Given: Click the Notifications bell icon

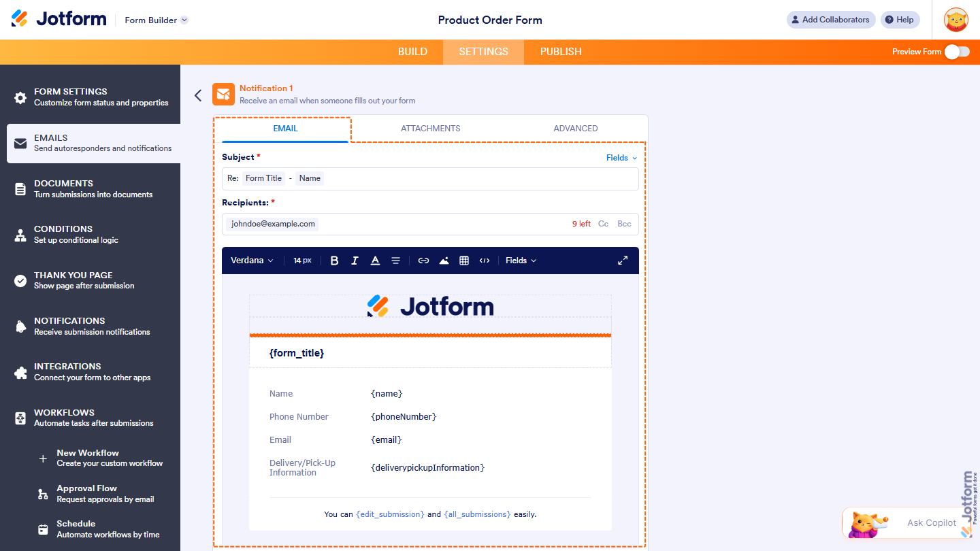Looking at the screenshot, I should tap(20, 327).
